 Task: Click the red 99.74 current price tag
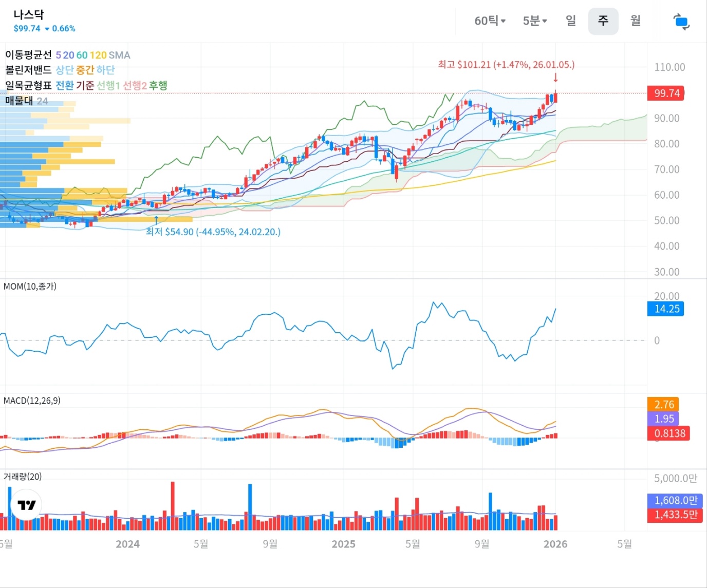pyautogui.click(x=666, y=93)
